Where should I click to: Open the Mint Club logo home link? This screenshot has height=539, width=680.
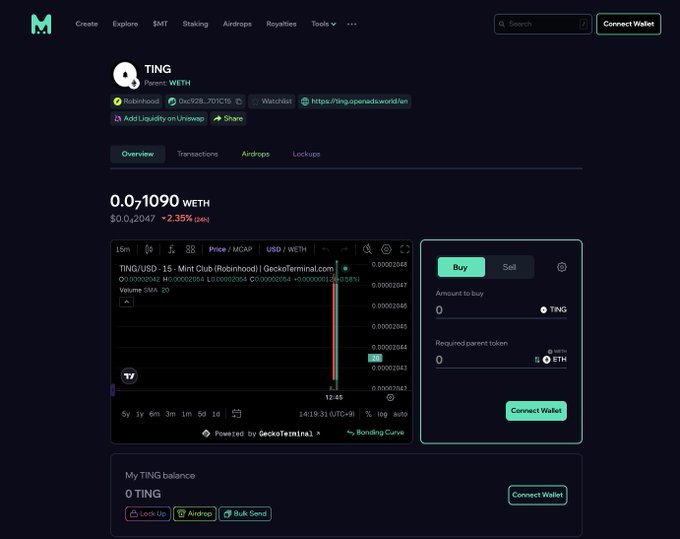pyautogui.click(x=41, y=24)
